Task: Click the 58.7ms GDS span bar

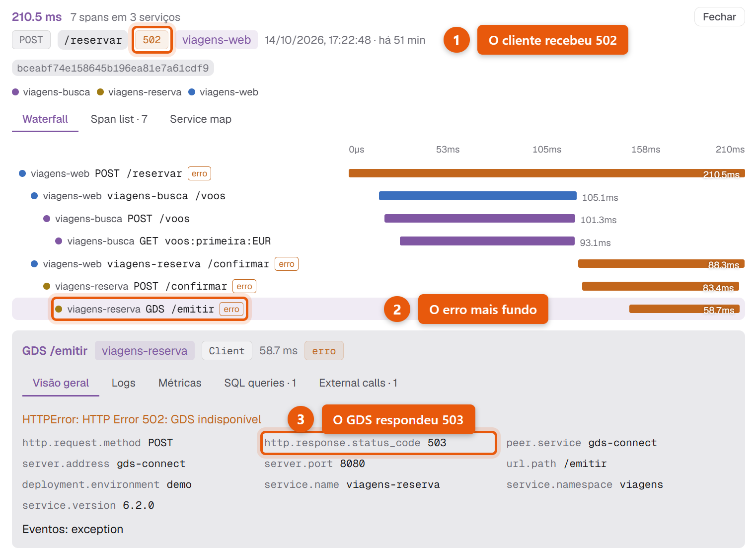Action: tap(684, 309)
